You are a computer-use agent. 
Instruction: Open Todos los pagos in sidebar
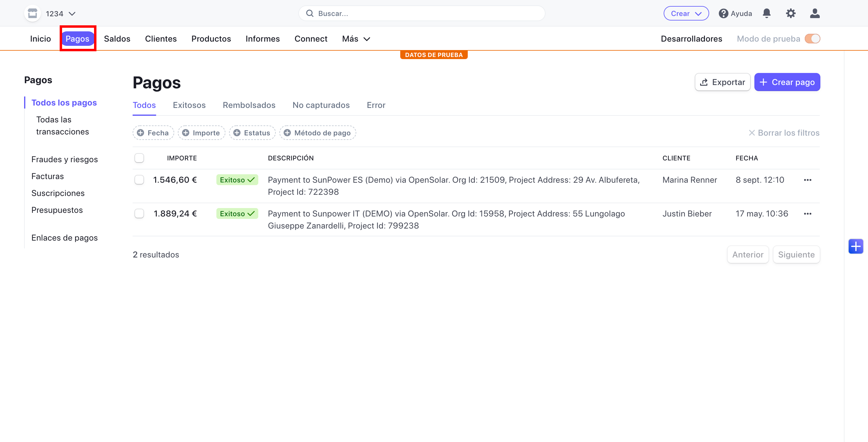pyautogui.click(x=64, y=103)
